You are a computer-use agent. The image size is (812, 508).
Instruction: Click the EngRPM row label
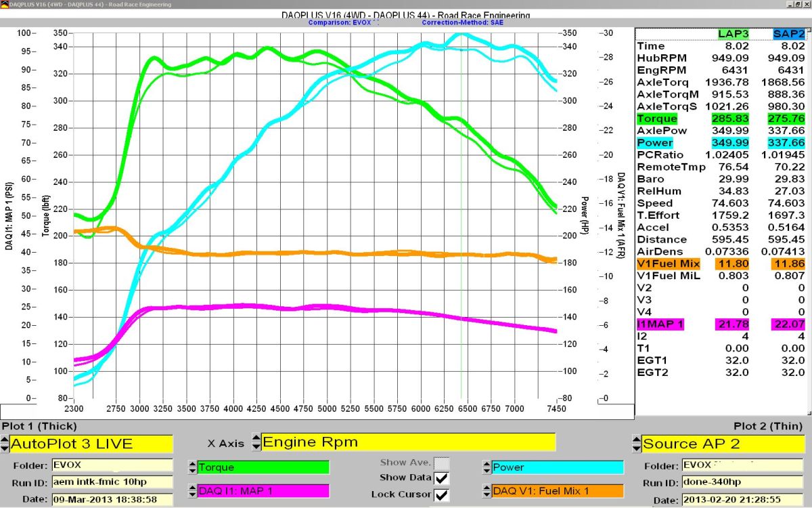point(662,70)
